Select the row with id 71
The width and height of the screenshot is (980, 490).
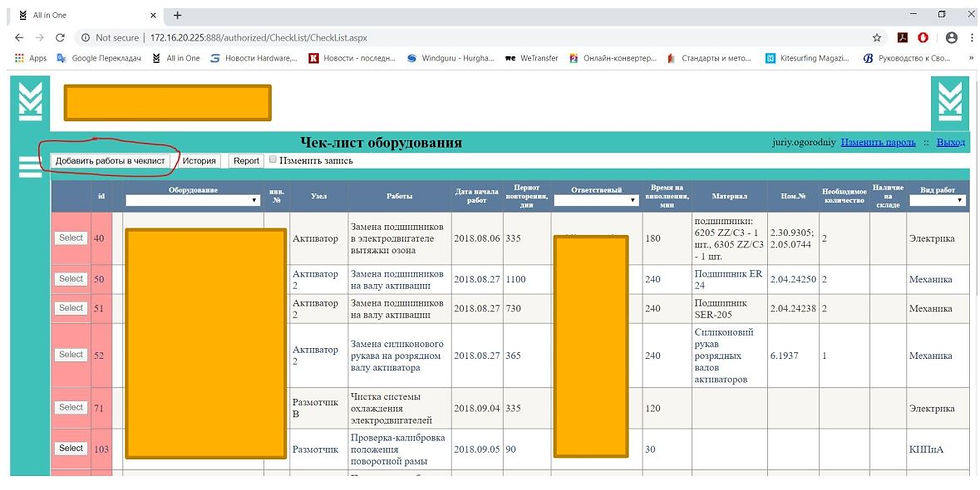71,408
